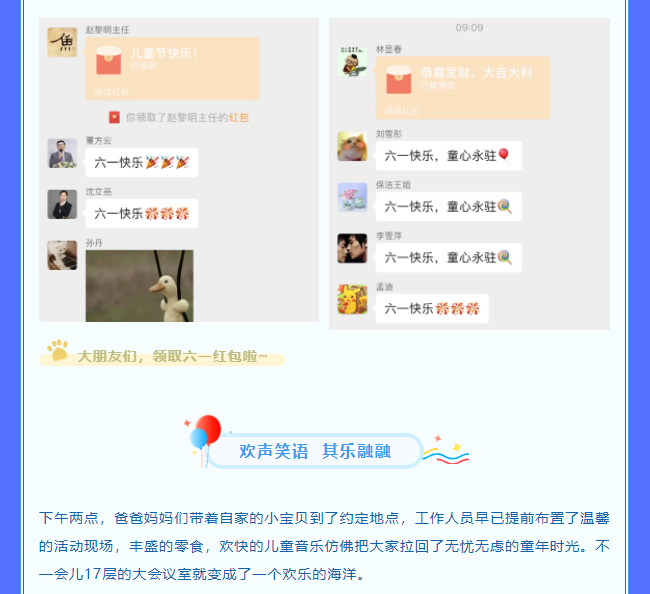Open the duck toy image
This screenshot has width=650, height=594.
139,286
